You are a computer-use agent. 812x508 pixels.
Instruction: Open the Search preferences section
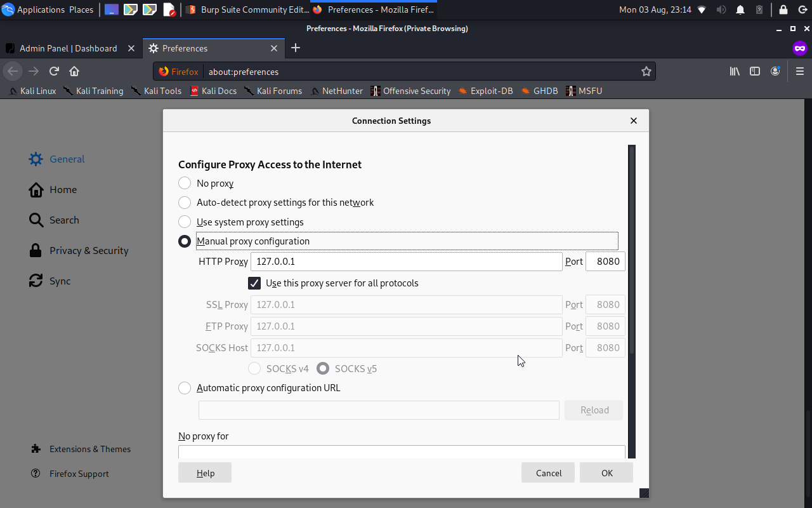coord(62,220)
